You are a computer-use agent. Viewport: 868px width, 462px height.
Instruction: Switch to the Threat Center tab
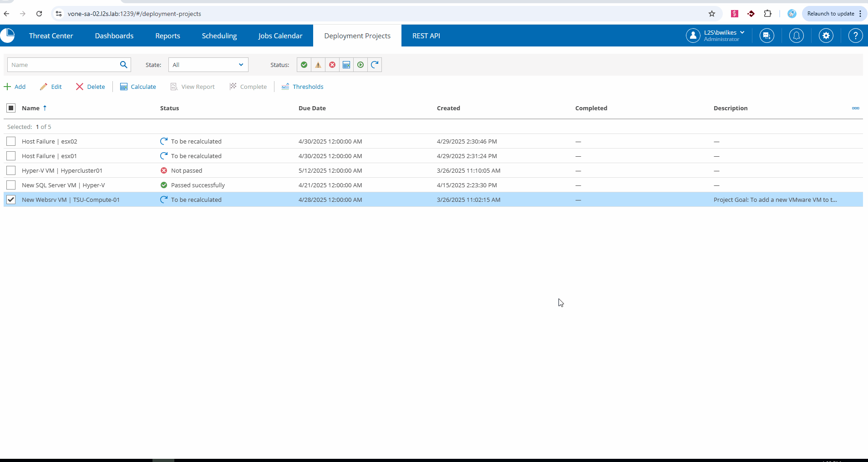[51, 36]
